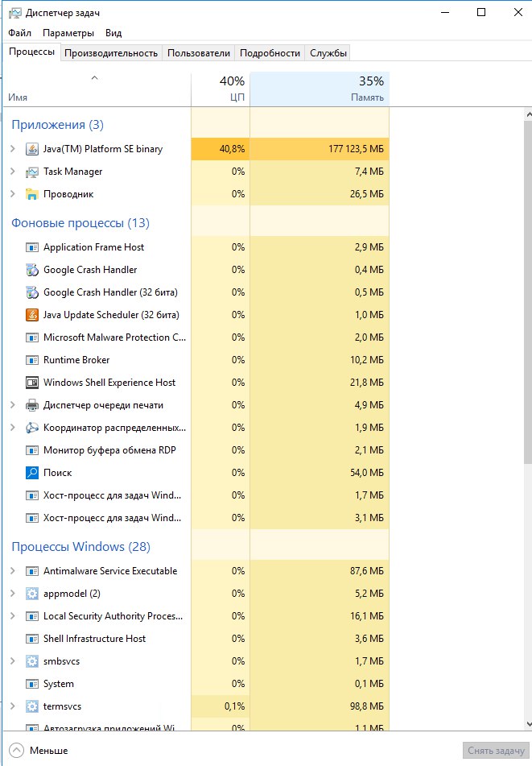
Task: Click the Поиск magnifier icon
Action: coord(31,472)
